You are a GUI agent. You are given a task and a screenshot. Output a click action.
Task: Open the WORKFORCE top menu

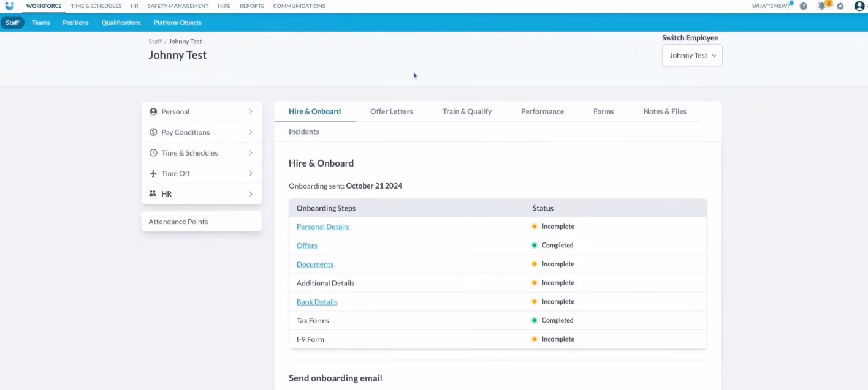pyautogui.click(x=44, y=6)
